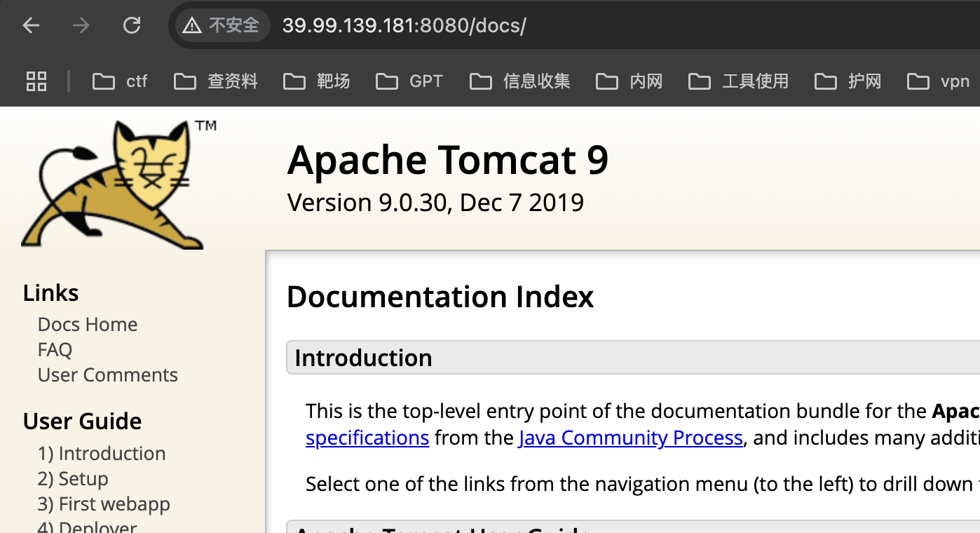Click the browser back arrow
Screen dimensions: 980x533
click(31, 26)
